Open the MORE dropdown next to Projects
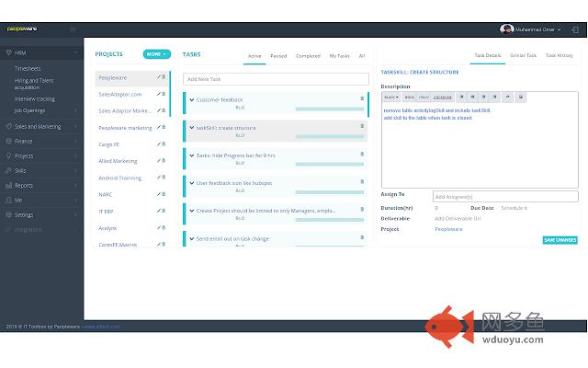Screen dimensions: 588x368 click(x=156, y=54)
